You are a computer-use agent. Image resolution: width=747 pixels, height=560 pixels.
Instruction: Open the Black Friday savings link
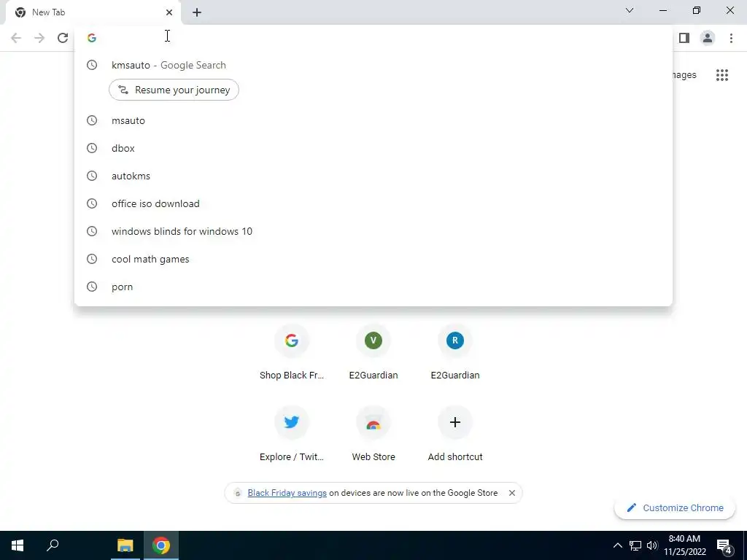tap(287, 494)
